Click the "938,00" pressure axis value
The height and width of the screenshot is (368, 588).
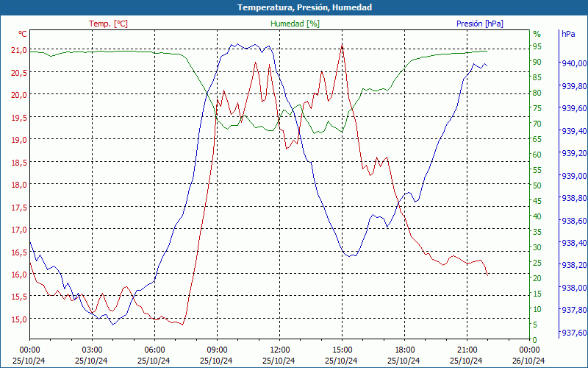pyautogui.click(x=574, y=288)
